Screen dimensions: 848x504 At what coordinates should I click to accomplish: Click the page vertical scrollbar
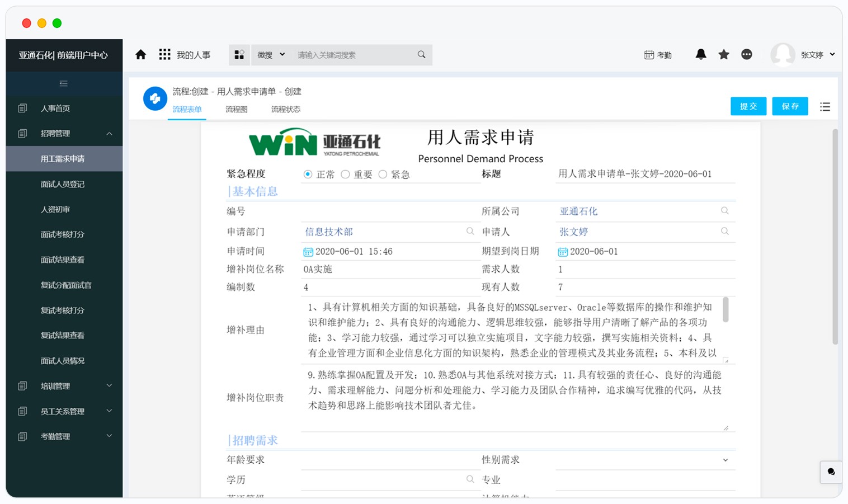pyautogui.click(x=835, y=235)
